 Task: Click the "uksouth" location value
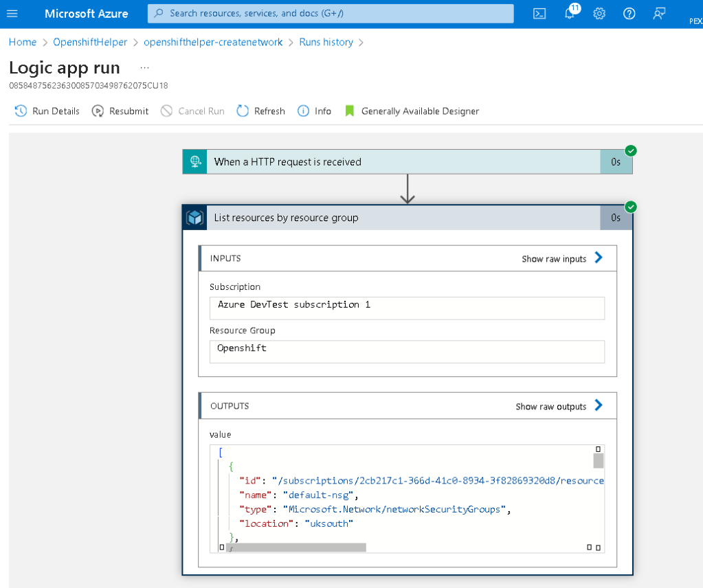coord(328,523)
